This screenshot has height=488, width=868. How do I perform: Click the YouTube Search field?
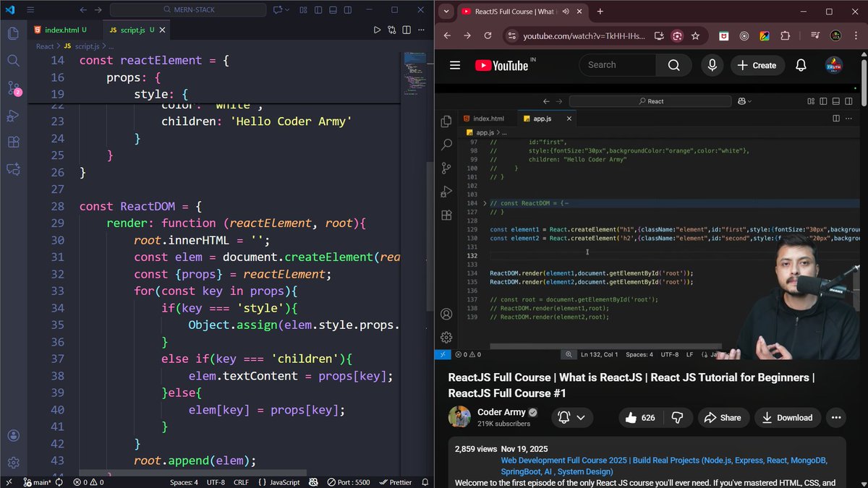click(x=617, y=65)
